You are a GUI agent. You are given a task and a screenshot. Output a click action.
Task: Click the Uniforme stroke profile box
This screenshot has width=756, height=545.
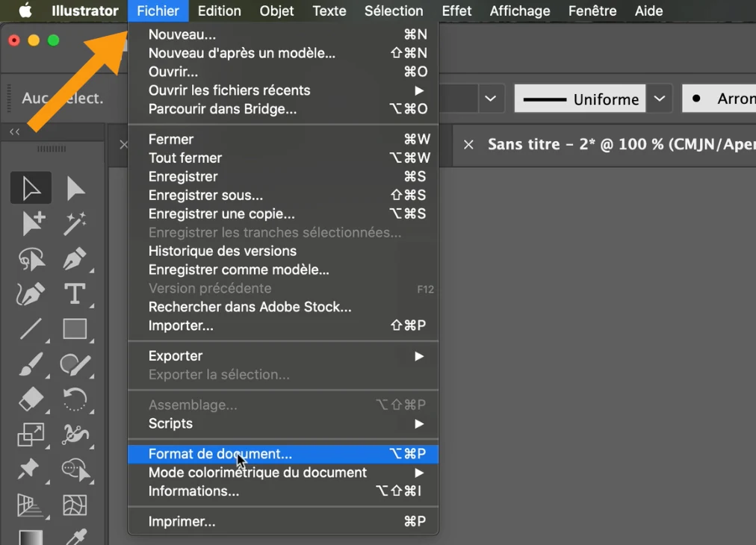click(x=580, y=99)
